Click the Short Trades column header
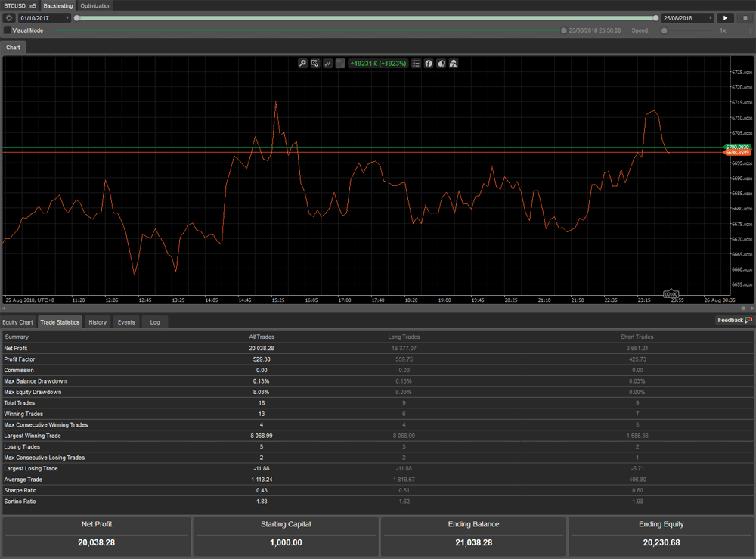This screenshot has height=559, width=756. tap(637, 337)
